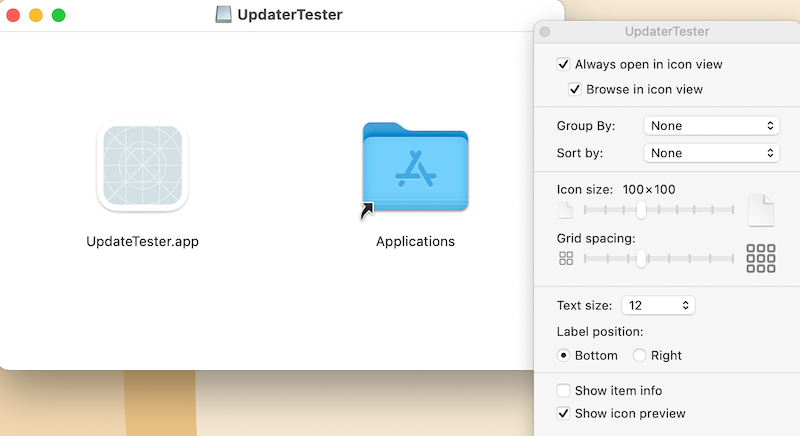
Task: Close the view options panel
Action: point(545,32)
